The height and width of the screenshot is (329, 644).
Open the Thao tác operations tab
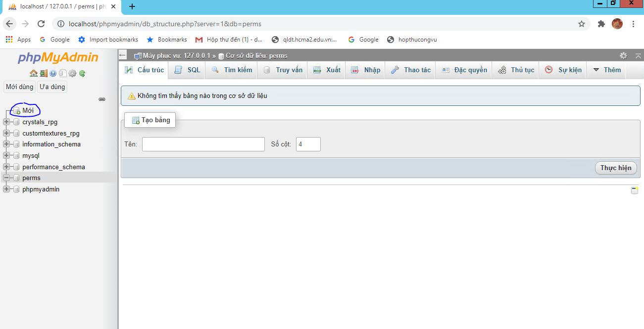[x=411, y=70]
